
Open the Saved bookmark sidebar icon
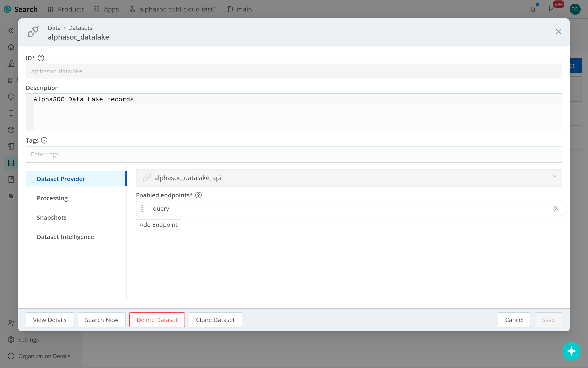11,113
